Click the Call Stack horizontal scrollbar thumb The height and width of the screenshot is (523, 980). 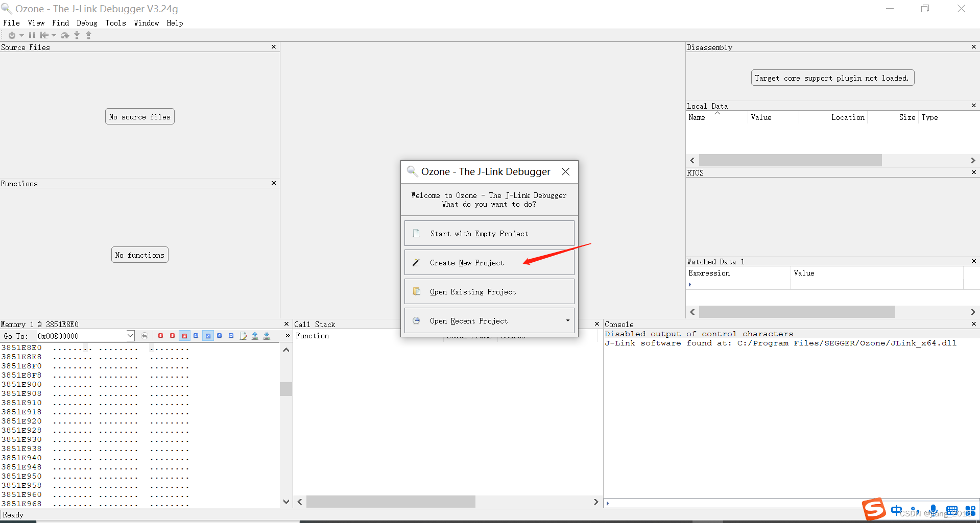[x=391, y=502]
